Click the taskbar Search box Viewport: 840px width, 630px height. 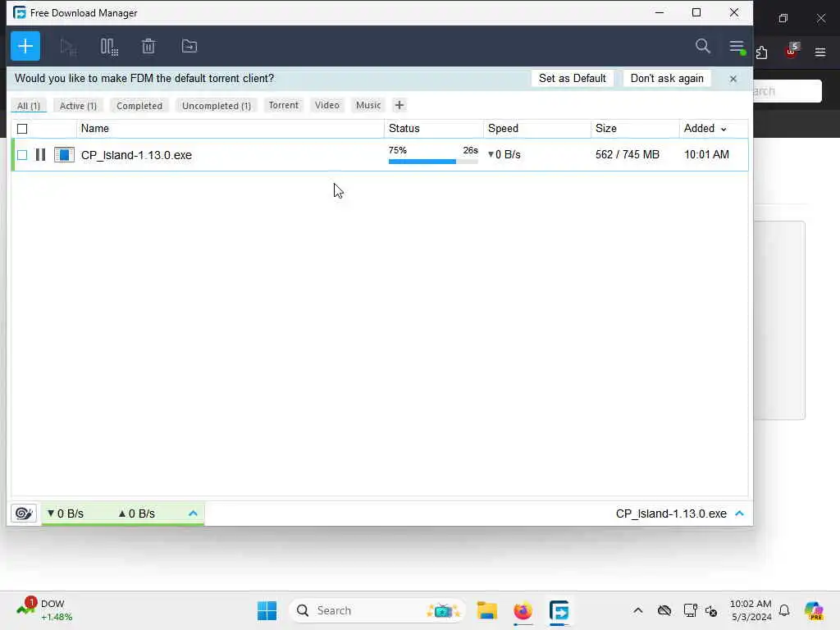[377, 610]
